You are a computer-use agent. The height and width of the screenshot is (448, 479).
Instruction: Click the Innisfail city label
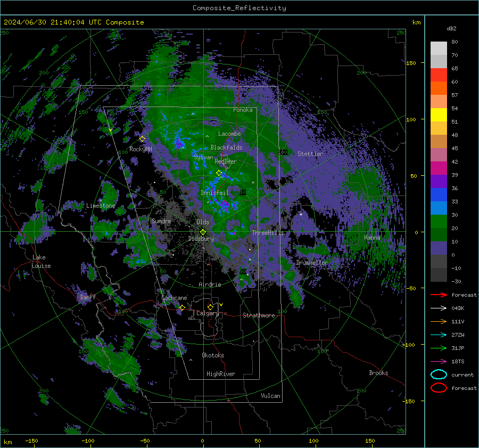pos(214,193)
